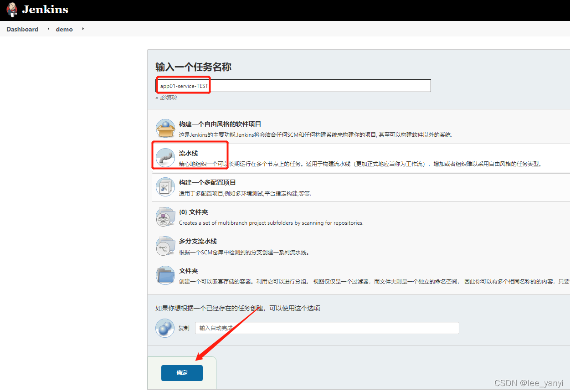This screenshot has width=570, height=392.
Task: Choose 构建一个自由风格的软件项目 title
Action: pos(220,124)
